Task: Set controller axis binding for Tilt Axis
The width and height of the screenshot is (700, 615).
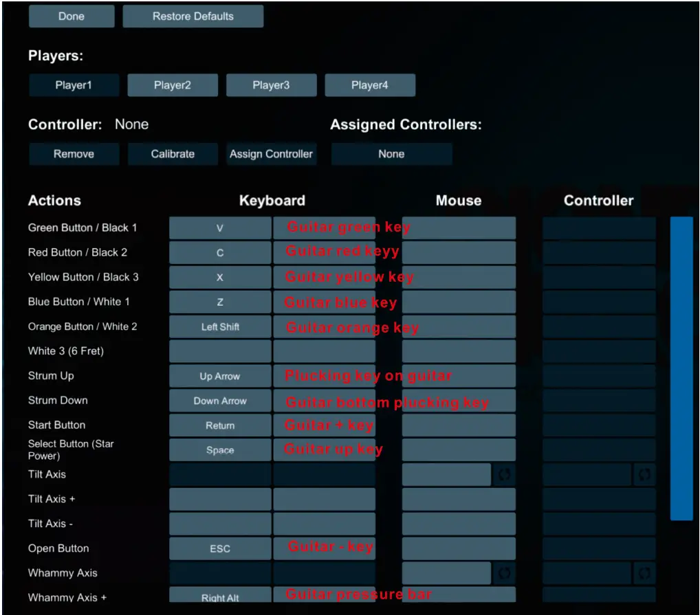Action: [587, 475]
